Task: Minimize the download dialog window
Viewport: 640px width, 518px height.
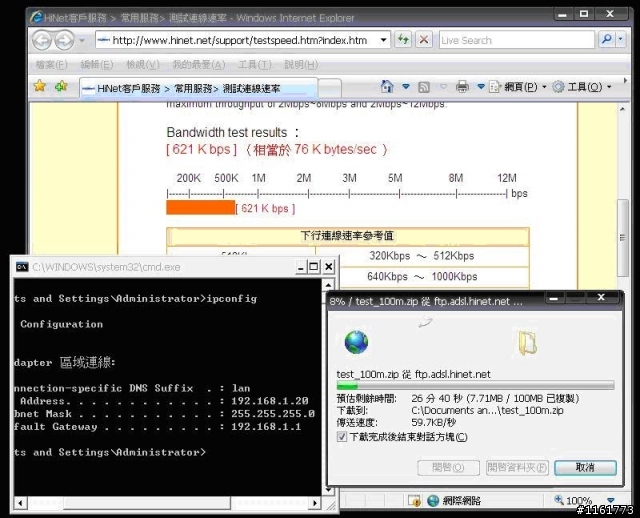Action: point(554,298)
